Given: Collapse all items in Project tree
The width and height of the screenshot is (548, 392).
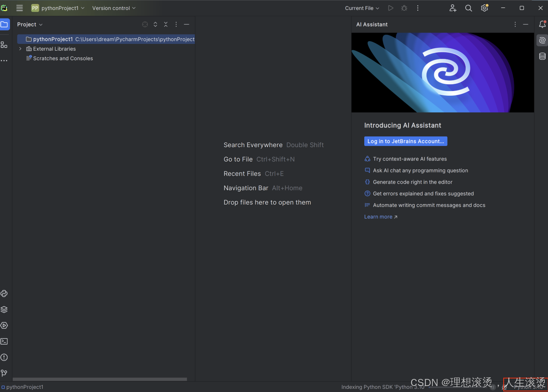Looking at the screenshot, I should point(166,25).
